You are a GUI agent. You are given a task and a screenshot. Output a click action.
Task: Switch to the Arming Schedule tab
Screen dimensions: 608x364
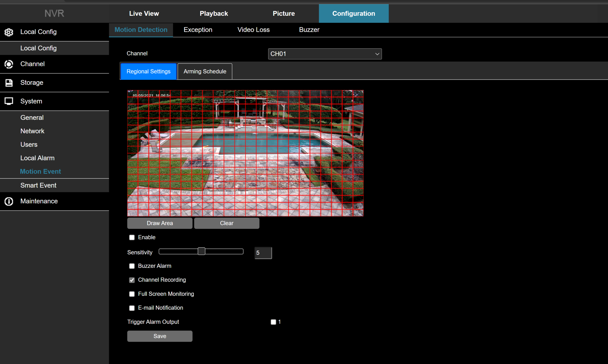[205, 71]
